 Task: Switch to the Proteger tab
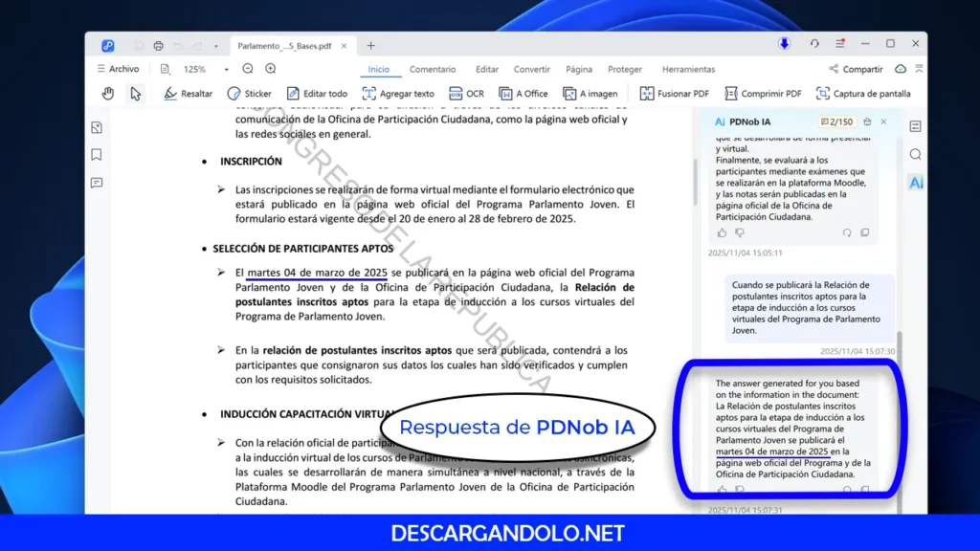(625, 68)
